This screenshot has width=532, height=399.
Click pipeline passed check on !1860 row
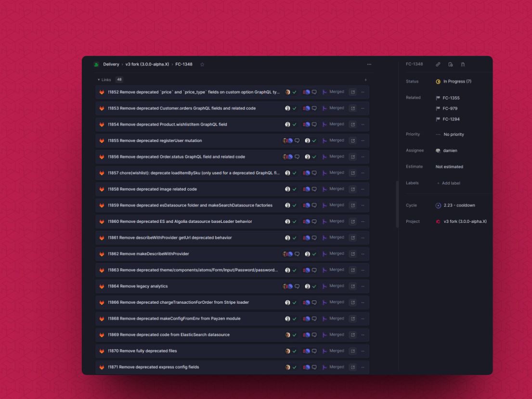[x=295, y=221]
